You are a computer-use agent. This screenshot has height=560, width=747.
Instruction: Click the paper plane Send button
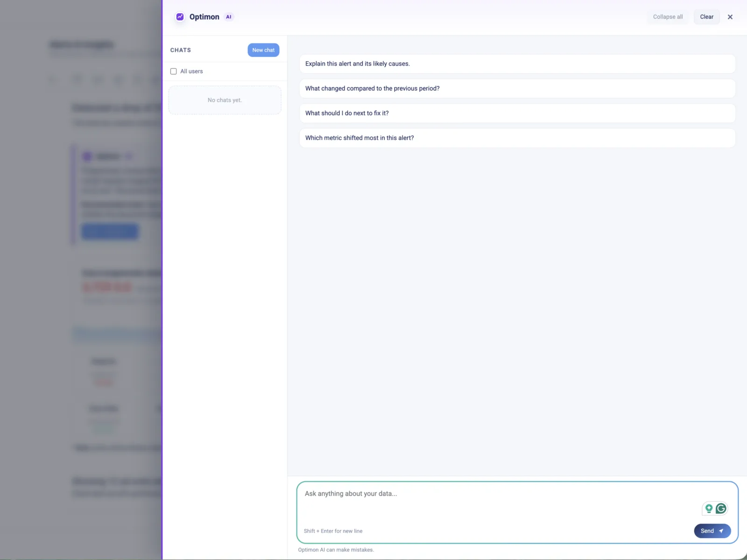tap(712, 531)
